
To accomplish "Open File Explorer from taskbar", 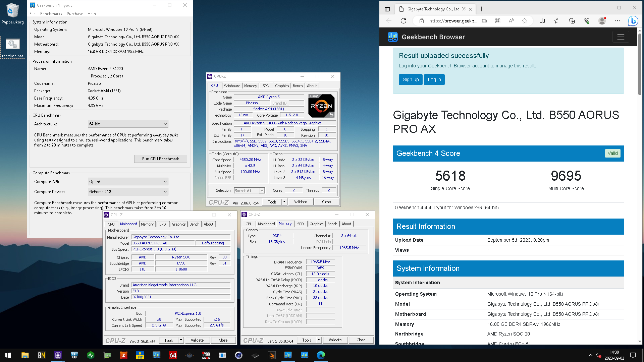I will (25, 355).
